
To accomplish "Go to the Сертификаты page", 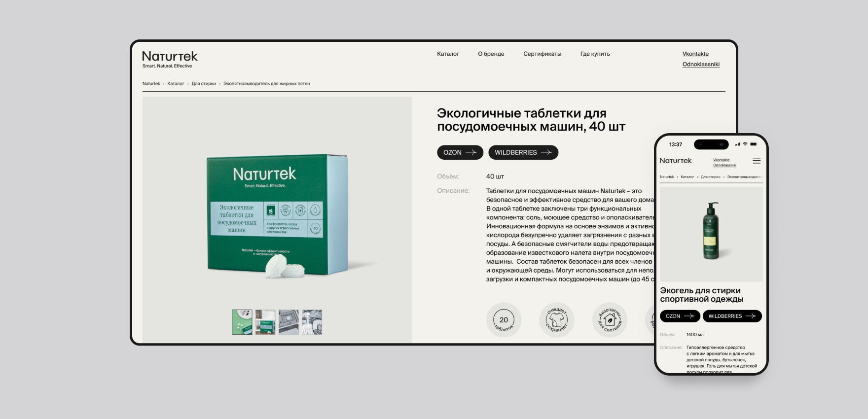I will 542,54.
